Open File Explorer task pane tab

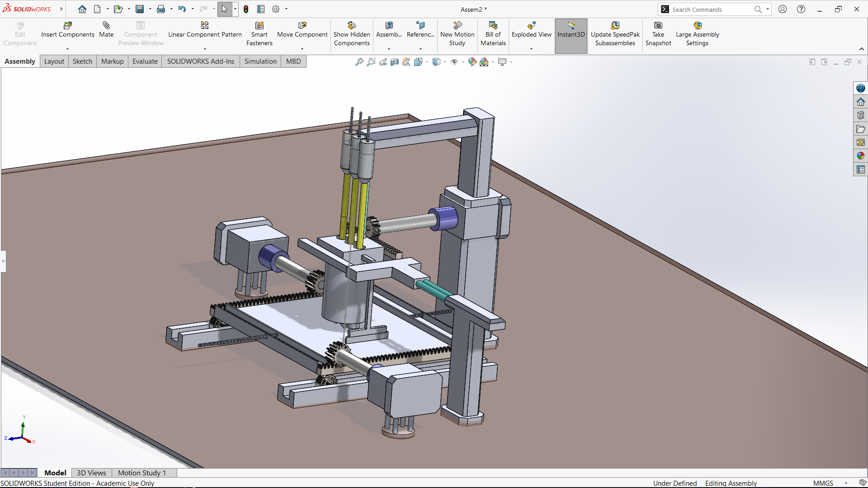[861, 129]
